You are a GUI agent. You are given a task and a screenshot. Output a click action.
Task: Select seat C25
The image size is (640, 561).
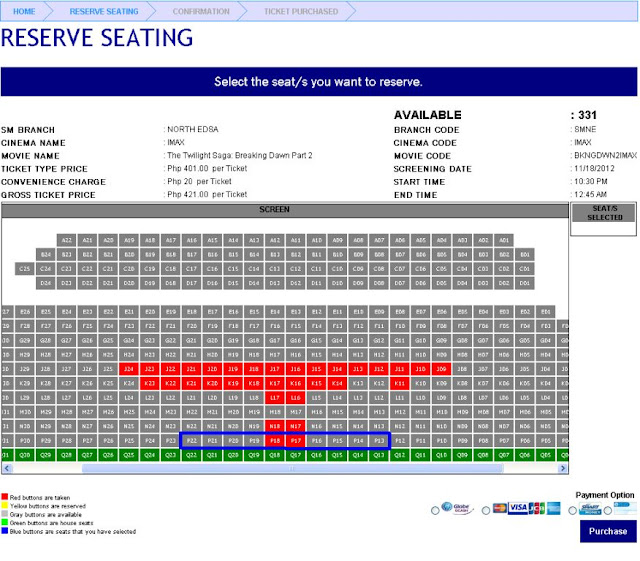pos(25,269)
